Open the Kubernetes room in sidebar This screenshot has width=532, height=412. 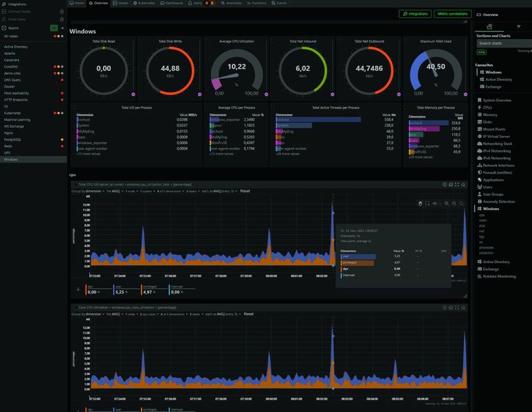(x=12, y=113)
